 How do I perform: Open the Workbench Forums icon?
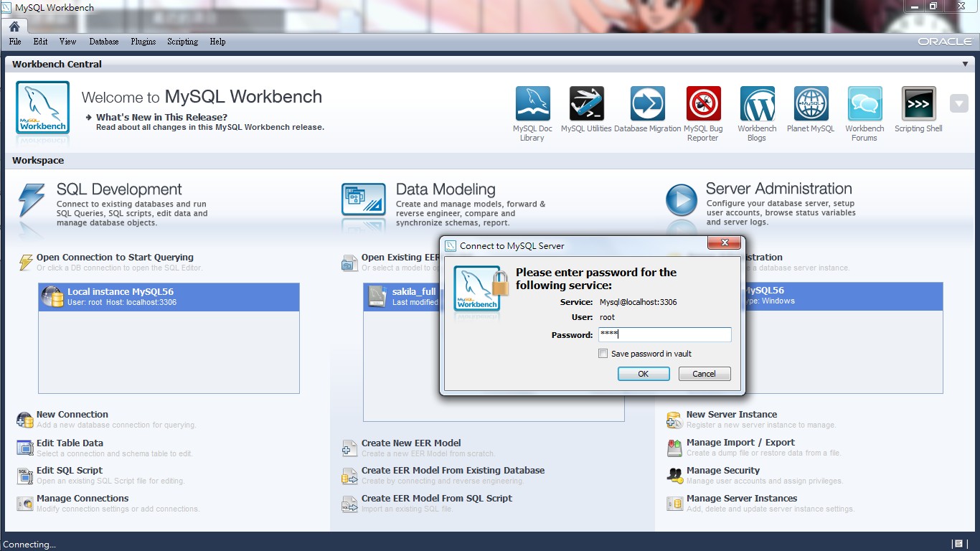coord(864,104)
